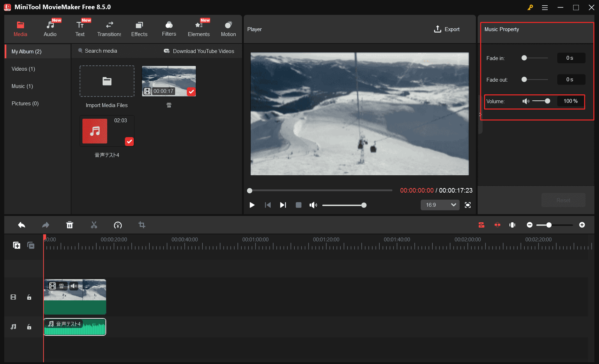Select the Motion panel
599x364 pixels.
[x=228, y=28]
